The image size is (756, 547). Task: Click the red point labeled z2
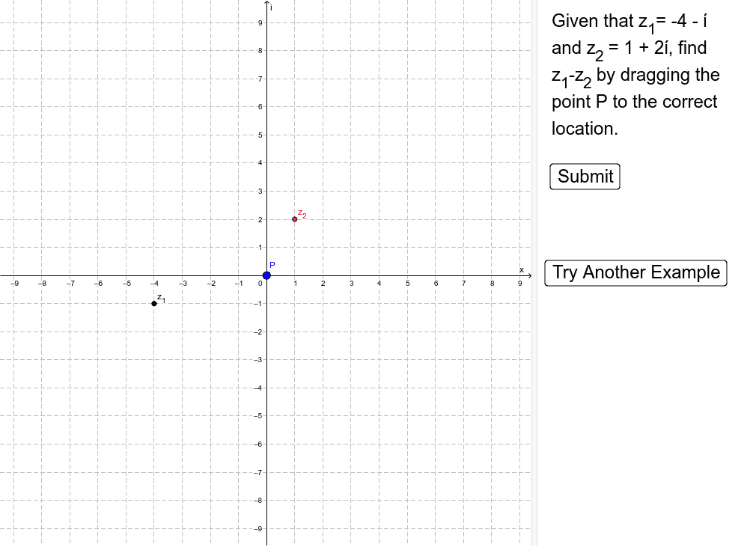point(294,219)
